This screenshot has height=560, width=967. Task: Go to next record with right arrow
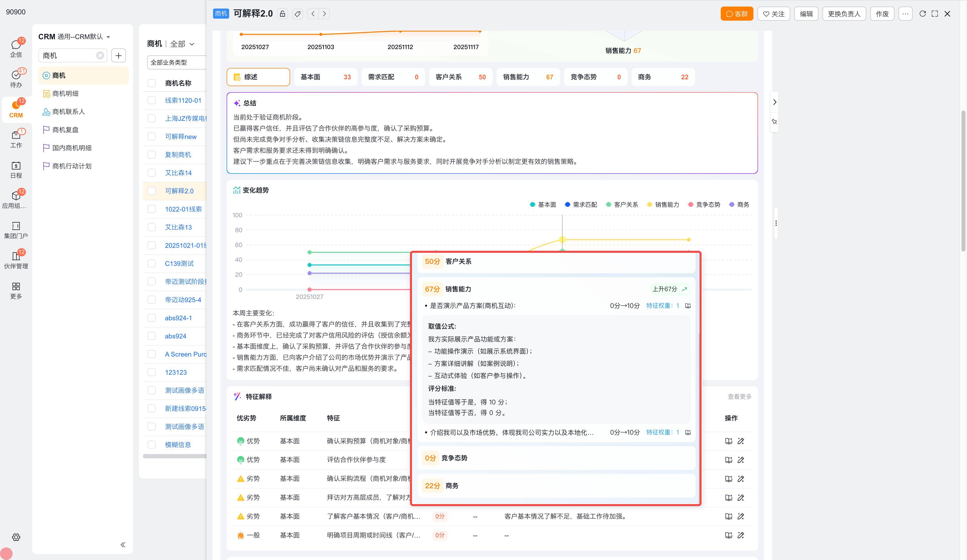[325, 14]
